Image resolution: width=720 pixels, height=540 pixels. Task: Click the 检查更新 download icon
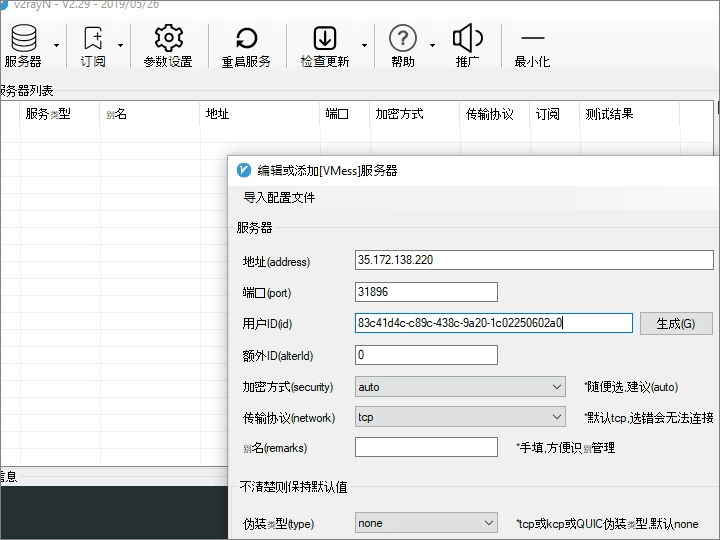(325, 38)
